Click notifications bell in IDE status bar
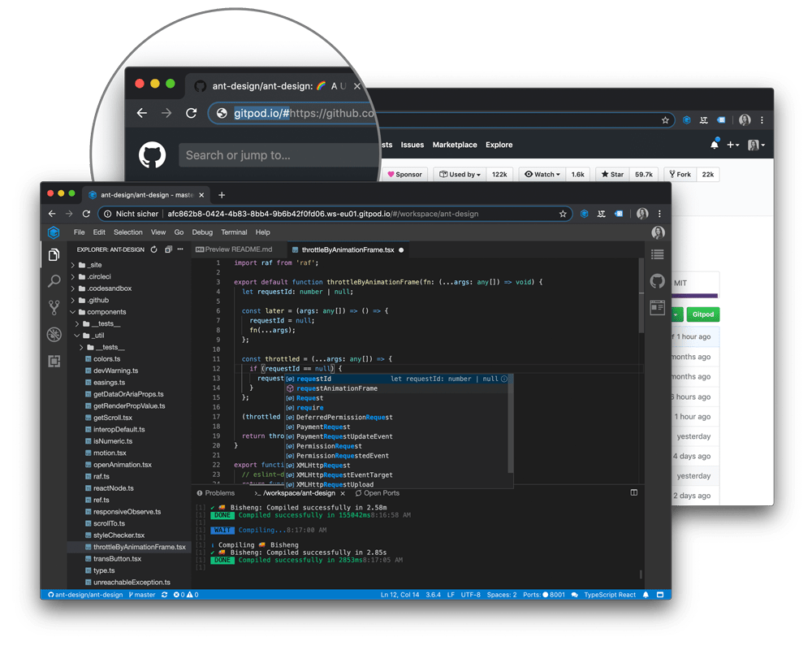Image resolution: width=812 pixels, height=646 pixels. (x=646, y=595)
